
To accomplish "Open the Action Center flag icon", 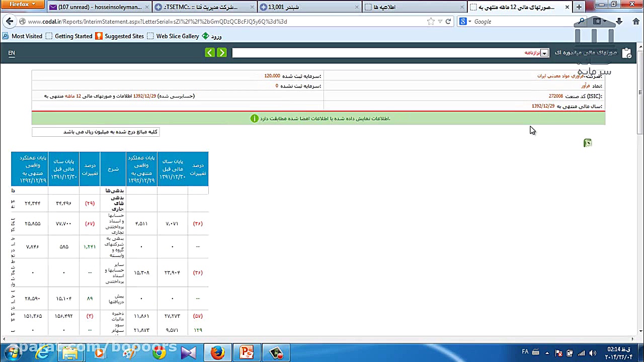I will coord(559,353).
